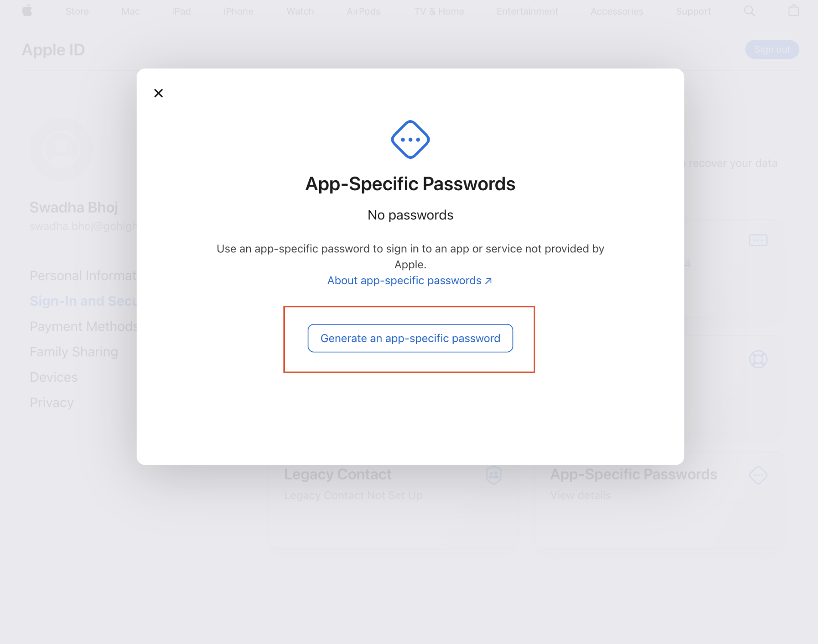Open About app-specific passwords link
Viewport: 818px width, 644px height.
[409, 280]
